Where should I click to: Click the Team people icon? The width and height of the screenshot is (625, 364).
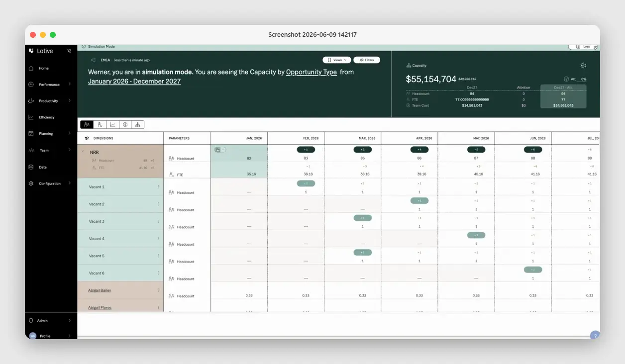coord(31,150)
